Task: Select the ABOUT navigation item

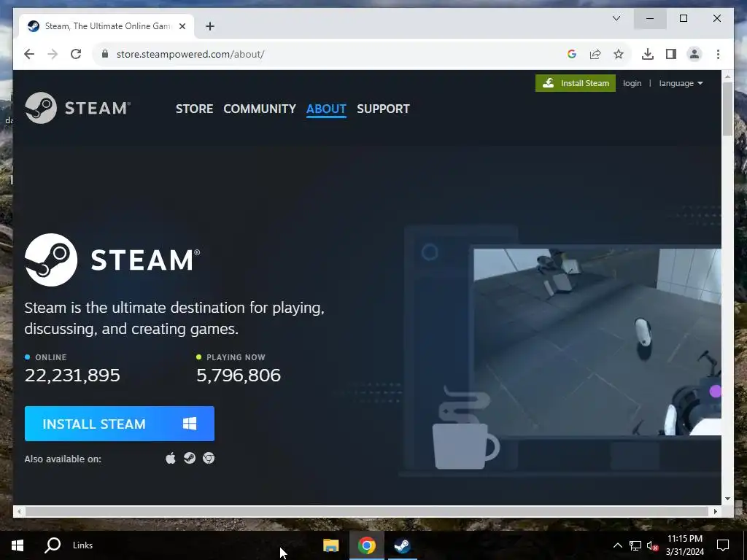Action: pyautogui.click(x=326, y=109)
